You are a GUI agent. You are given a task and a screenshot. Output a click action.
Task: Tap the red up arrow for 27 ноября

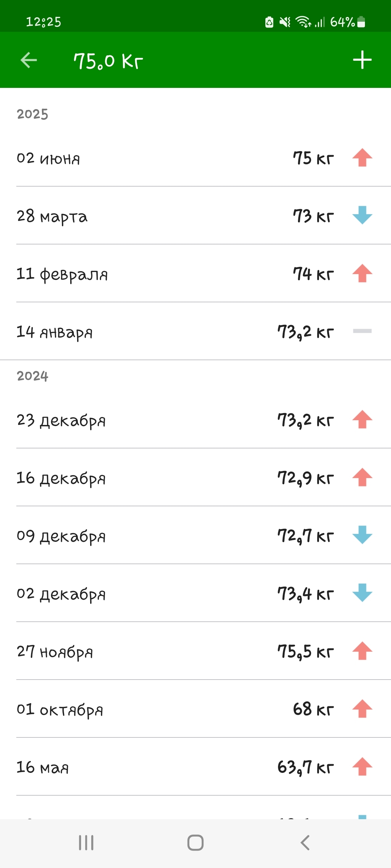[x=362, y=651]
